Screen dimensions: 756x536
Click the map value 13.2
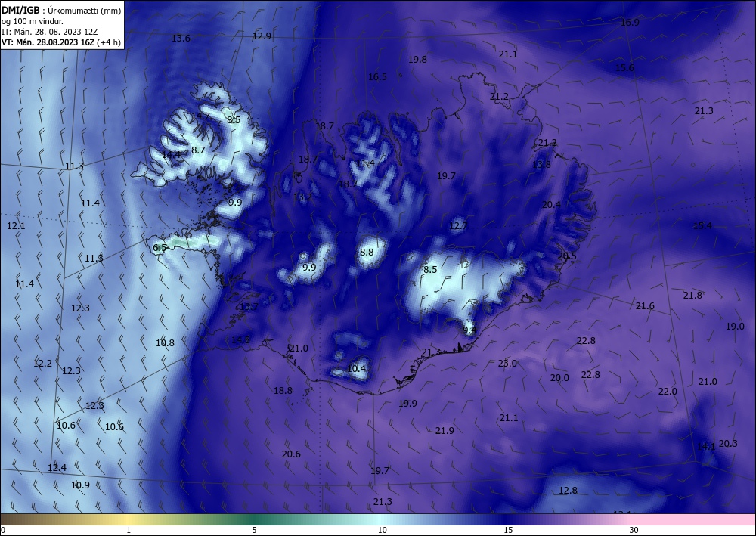coord(303,197)
